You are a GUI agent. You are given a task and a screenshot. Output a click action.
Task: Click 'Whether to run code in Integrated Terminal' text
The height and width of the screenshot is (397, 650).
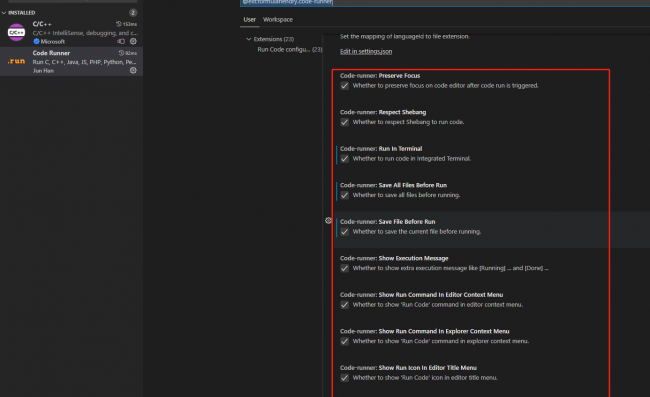tap(412, 158)
